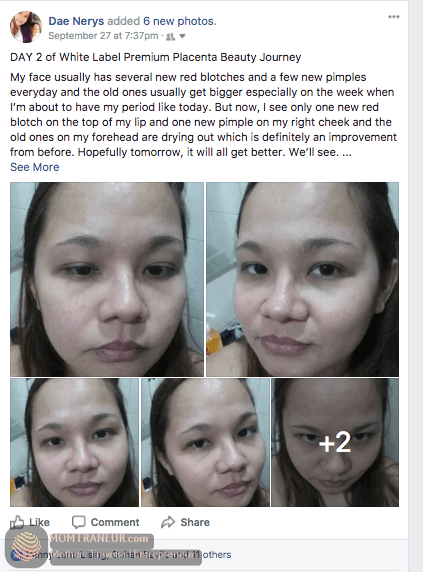
Task: Click the Share arrow icon
Action: click(x=168, y=522)
